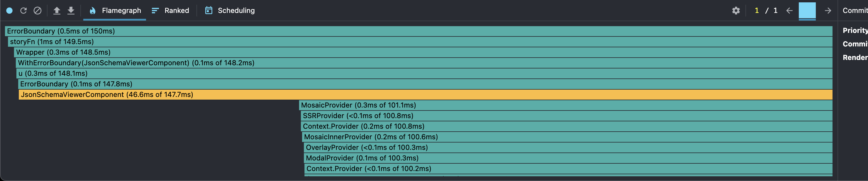Select Context.Provider (0.2ms of 100.8ms) bar
Screen dimensions: 868x181
567,126
